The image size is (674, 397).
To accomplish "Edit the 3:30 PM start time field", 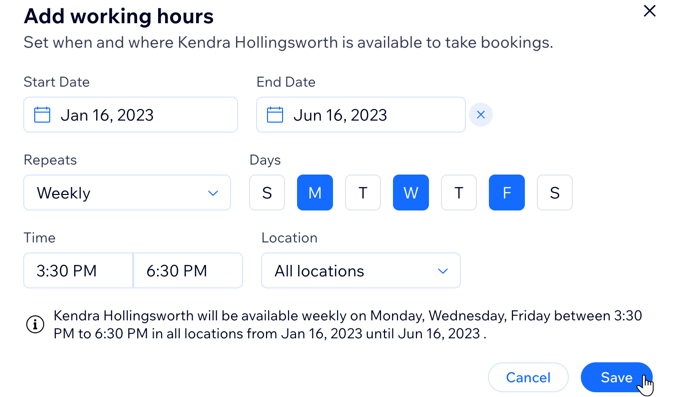I will 78,270.
